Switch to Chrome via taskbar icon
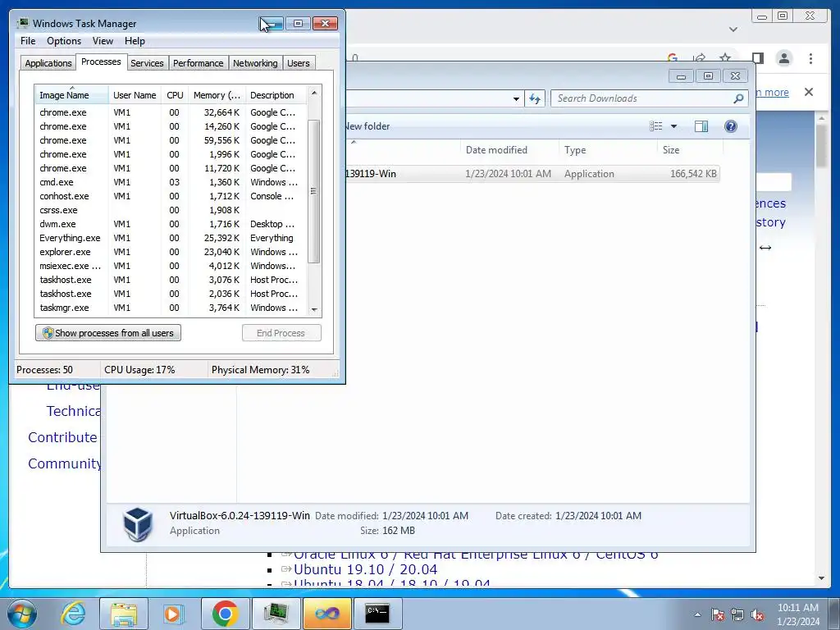Image resolution: width=840 pixels, height=630 pixels. click(x=225, y=614)
